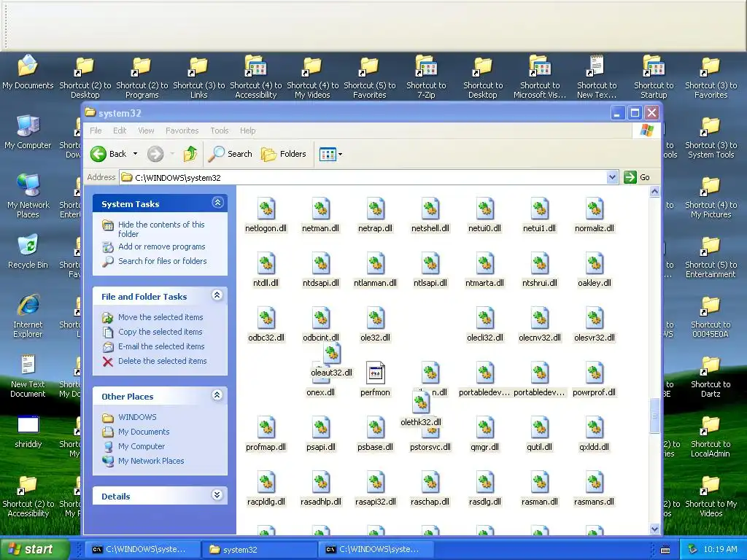Open the Tools menu
This screenshot has height=560, width=747.
pyautogui.click(x=219, y=131)
